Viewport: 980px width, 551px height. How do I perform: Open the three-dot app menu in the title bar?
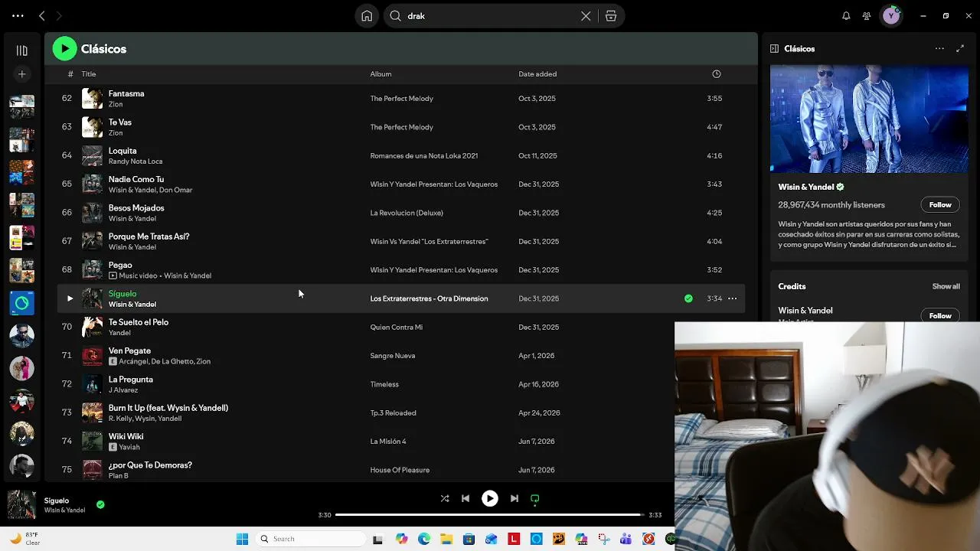[x=18, y=16]
